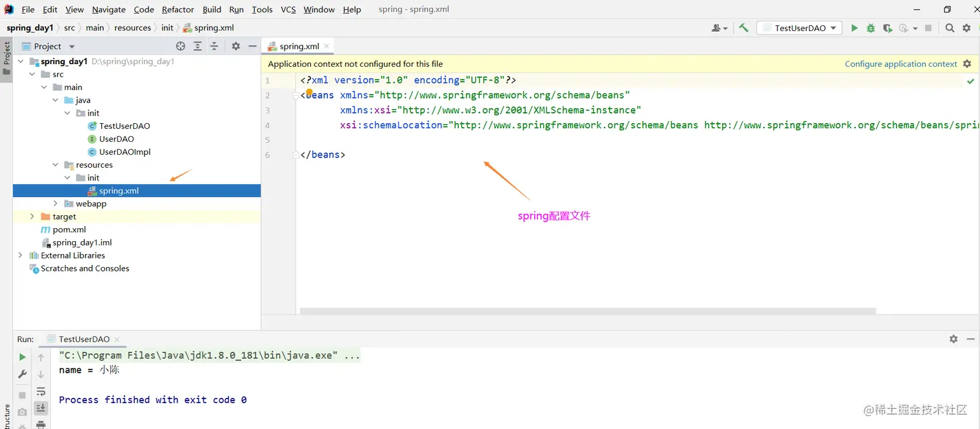The width and height of the screenshot is (980, 429).
Task: Run TestUserDAO with the toolbar play icon
Action: point(854,28)
